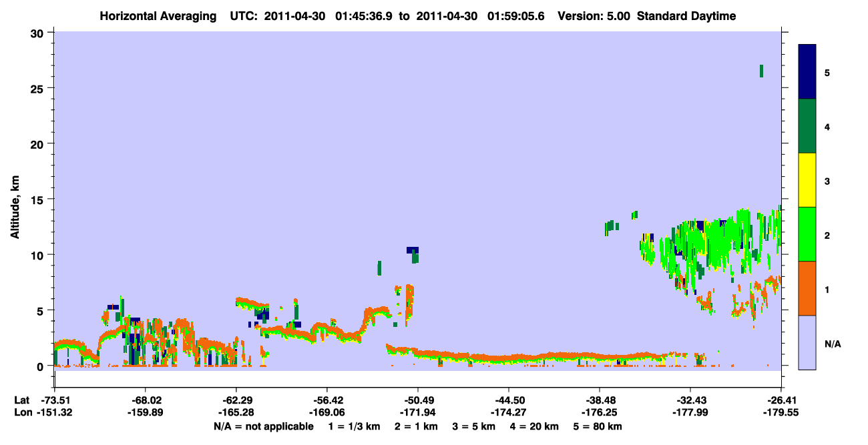Click the dark green level 4 color band
This screenshot has height=445, width=868.
[x=807, y=126]
